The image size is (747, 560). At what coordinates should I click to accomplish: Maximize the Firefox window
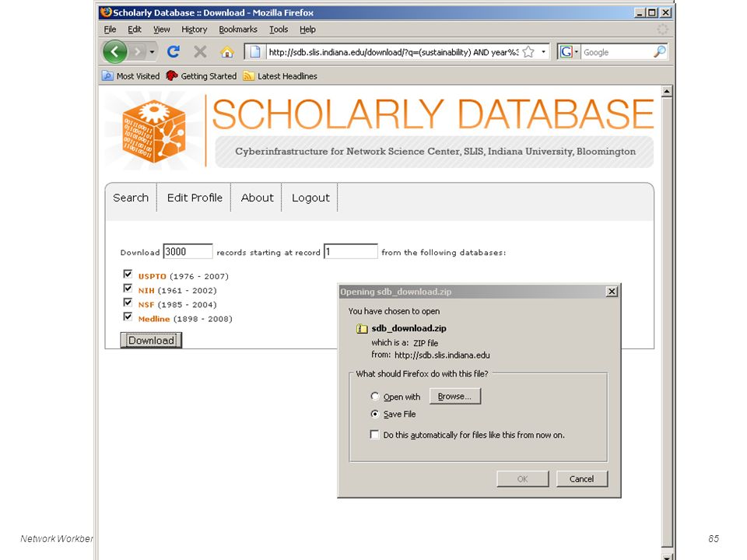[x=652, y=12]
